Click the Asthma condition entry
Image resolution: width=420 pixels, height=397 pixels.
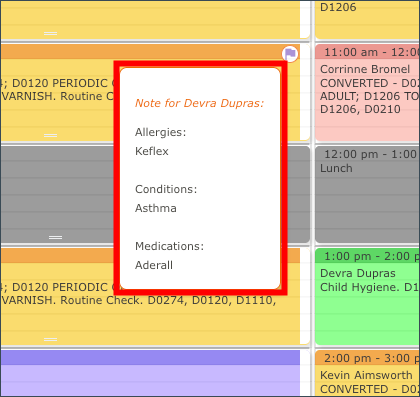[x=156, y=208]
